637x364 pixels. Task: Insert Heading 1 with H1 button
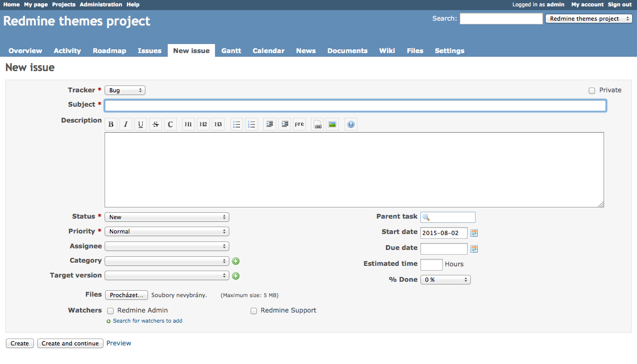(x=188, y=125)
